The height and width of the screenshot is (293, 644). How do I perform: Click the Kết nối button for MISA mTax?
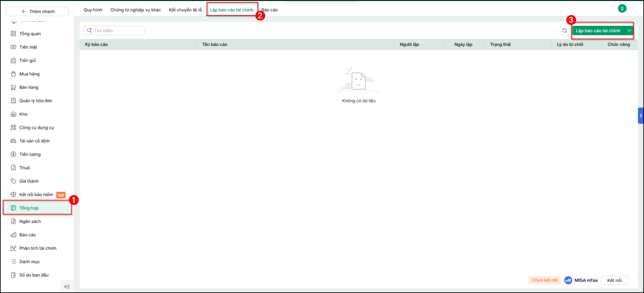tap(614, 280)
